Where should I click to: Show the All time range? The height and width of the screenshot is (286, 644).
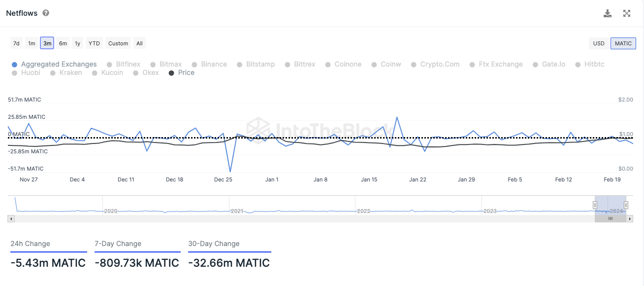click(x=139, y=43)
